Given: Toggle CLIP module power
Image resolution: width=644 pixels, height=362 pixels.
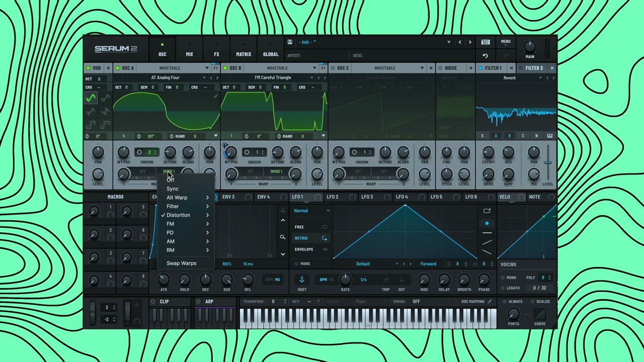Looking at the screenshot, I should (x=153, y=302).
